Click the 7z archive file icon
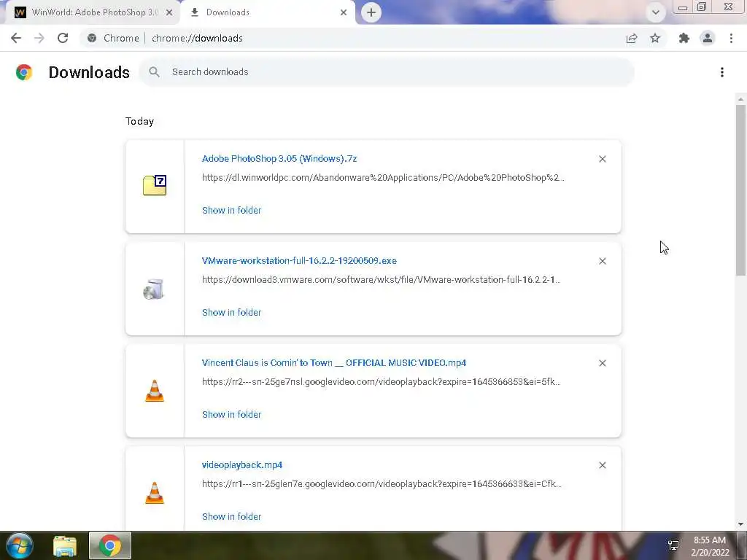Screen dimensions: 747x560 click(x=155, y=185)
